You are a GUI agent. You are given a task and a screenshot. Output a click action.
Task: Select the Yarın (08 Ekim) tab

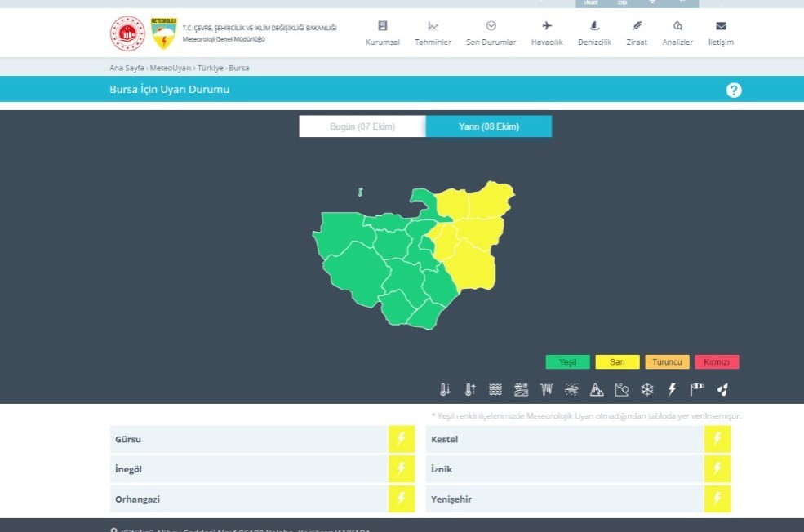click(x=489, y=126)
